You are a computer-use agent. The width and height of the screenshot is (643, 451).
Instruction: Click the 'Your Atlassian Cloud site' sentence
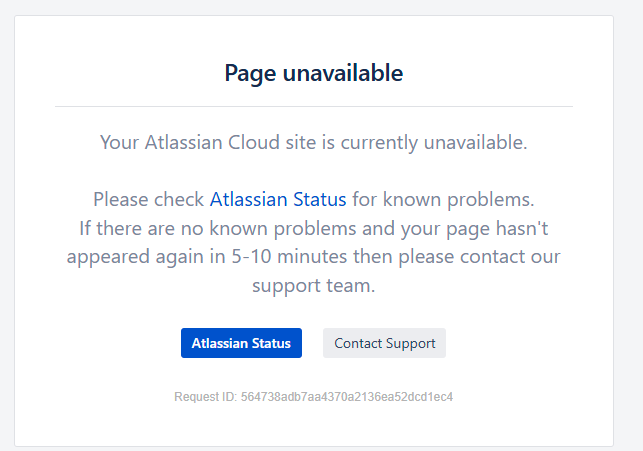tap(314, 143)
